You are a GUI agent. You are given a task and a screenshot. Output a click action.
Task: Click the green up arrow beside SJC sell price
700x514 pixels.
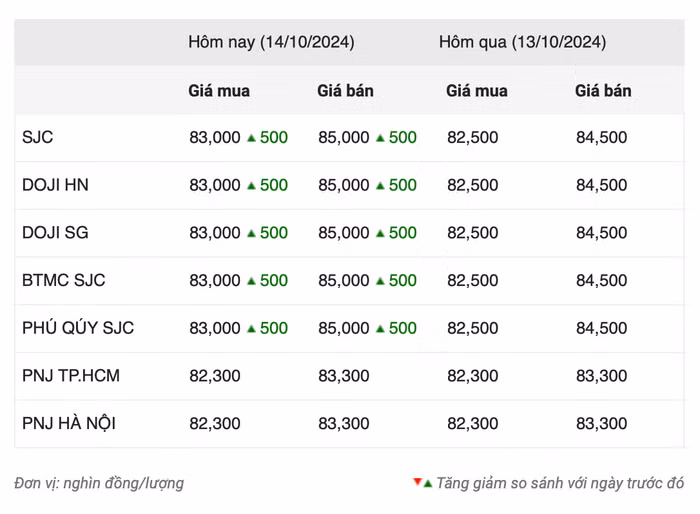pos(380,138)
